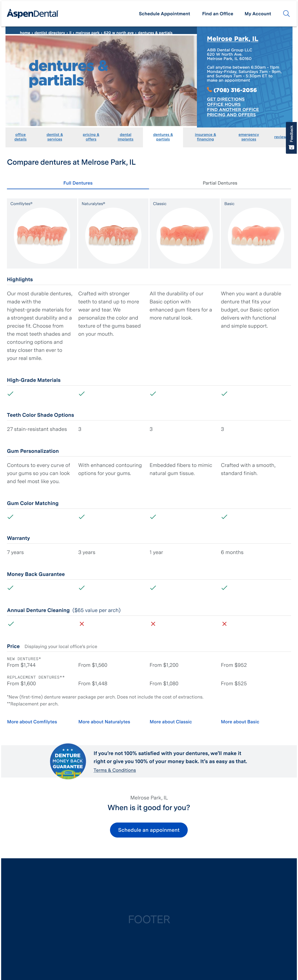Click the Denture Money Back Guarantee badge
Viewport: 298px width, 980px height.
(x=68, y=761)
